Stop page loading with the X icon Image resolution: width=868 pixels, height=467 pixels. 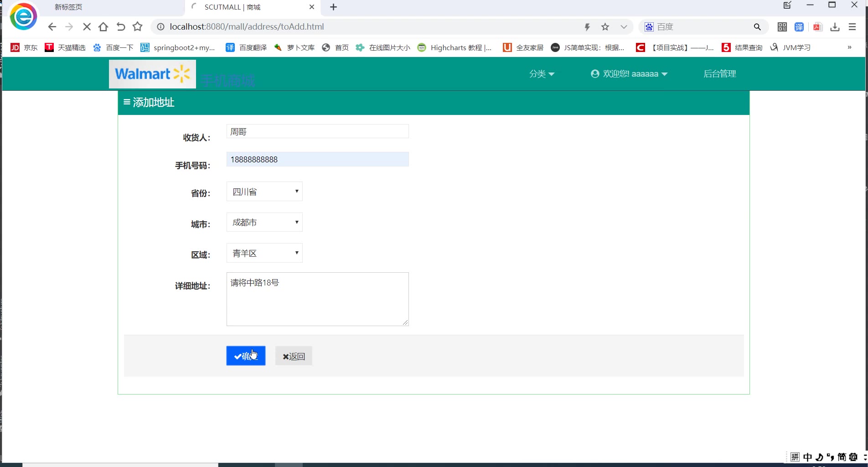tap(87, 27)
